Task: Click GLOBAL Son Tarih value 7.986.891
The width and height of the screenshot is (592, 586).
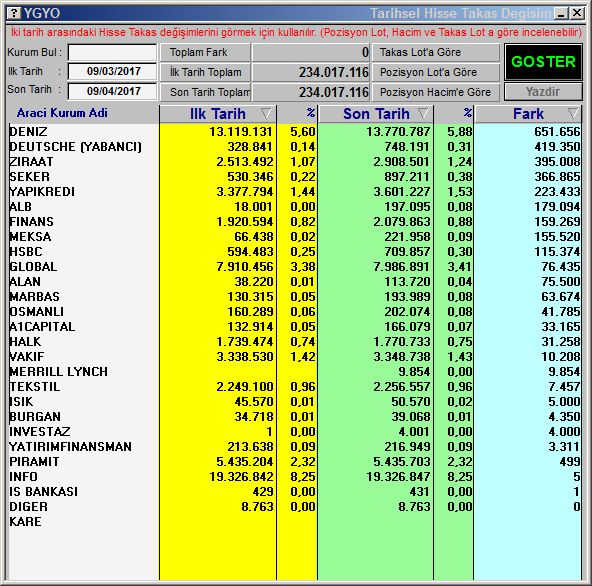Action: [402, 267]
